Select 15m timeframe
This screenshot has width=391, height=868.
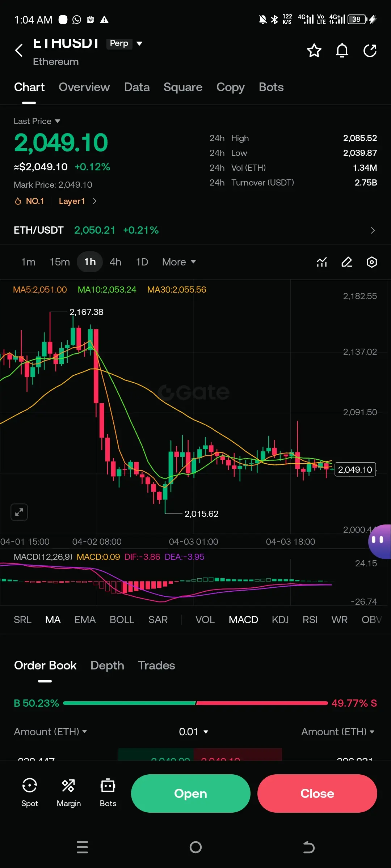point(60,262)
